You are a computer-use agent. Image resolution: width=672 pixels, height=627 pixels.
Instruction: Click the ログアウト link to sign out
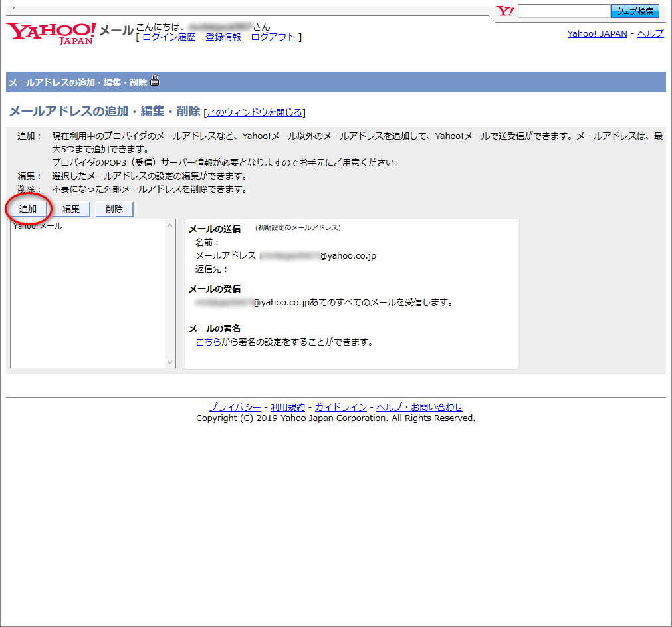273,37
